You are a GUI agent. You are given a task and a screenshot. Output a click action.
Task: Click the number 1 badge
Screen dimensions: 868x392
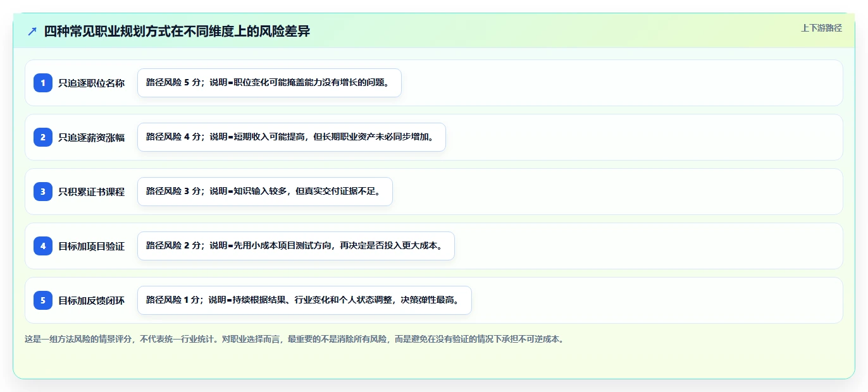tap(43, 83)
